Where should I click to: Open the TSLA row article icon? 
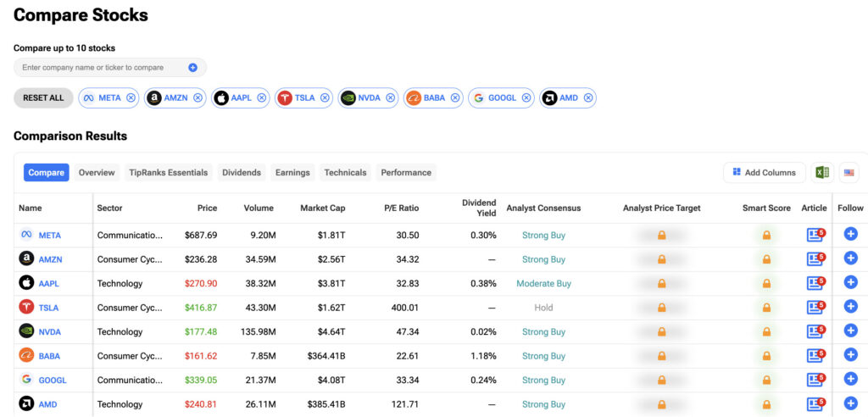click(x=815, y=308)
